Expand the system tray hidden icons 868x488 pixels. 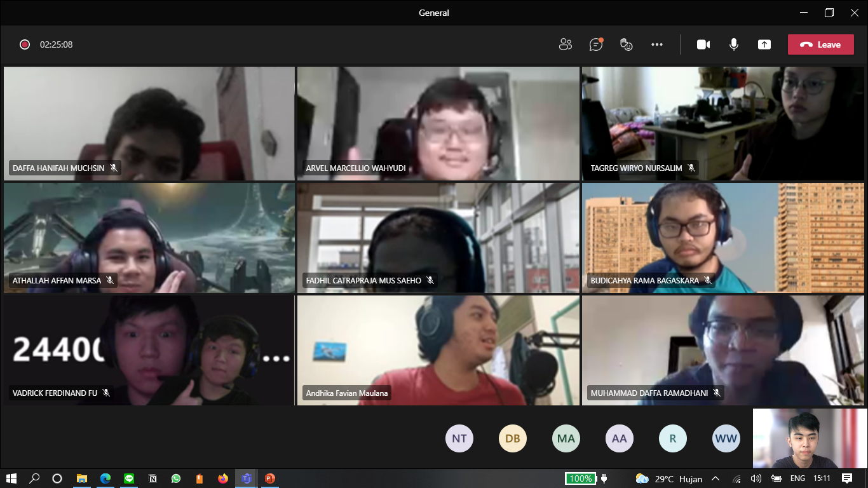[715, 478]
